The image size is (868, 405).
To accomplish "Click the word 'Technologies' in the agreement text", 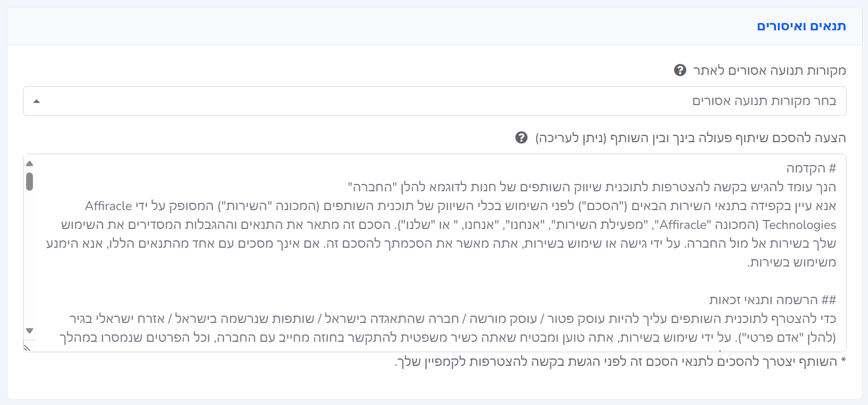I will click(799, 225).
